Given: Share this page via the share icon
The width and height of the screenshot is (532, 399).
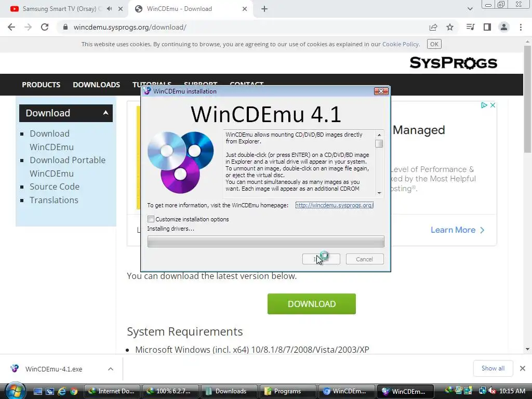Looking at the screenshot, I should pyautogui.click(x=433, y=27).
